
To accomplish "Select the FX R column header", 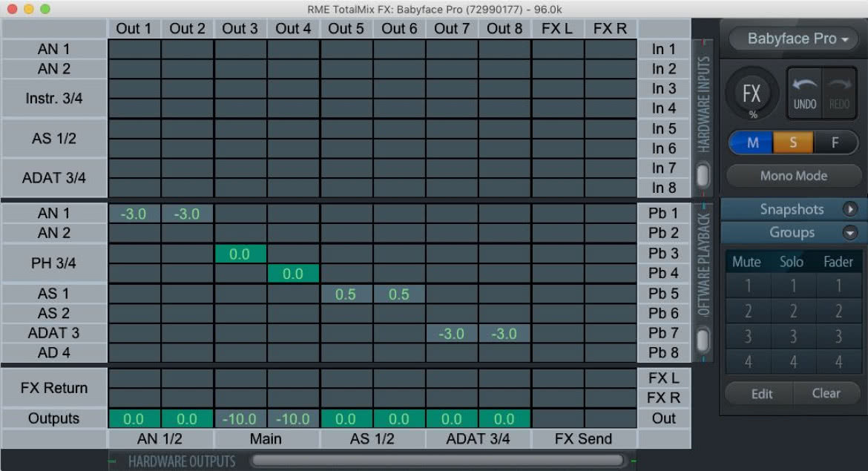I will pyautogui.click(x=610, y=29).
